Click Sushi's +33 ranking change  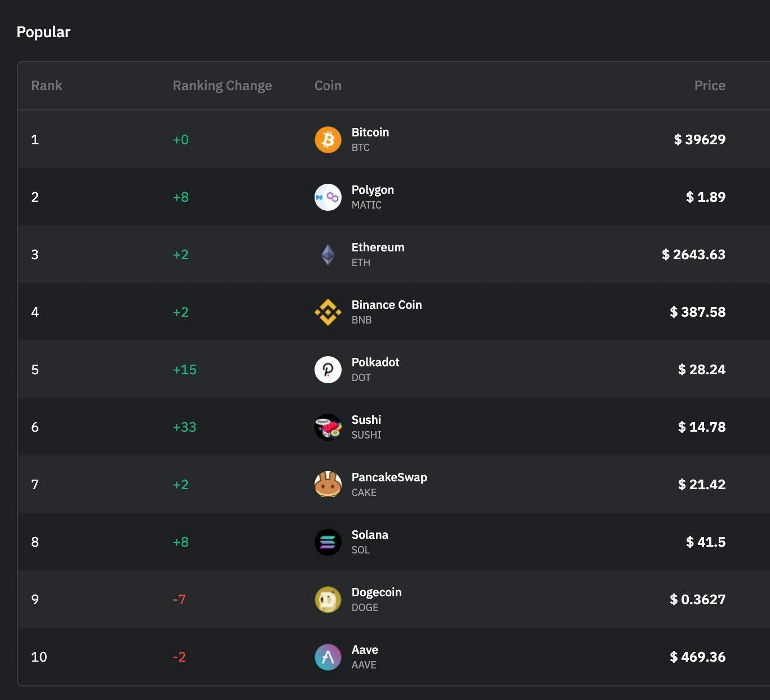pos(184,427)
